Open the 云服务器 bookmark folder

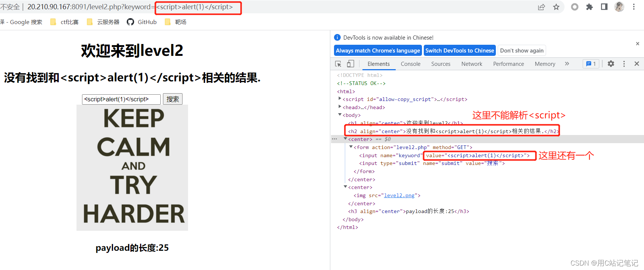pyautogui.click(x=103, y=22)
